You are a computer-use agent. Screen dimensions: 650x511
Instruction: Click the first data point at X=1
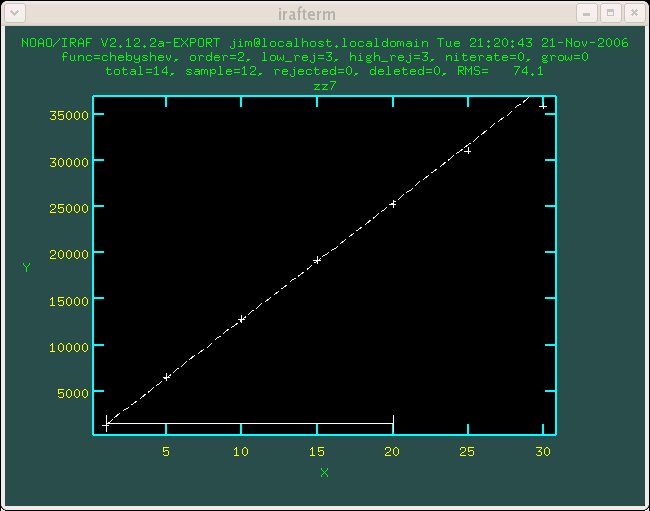[107, 424]
